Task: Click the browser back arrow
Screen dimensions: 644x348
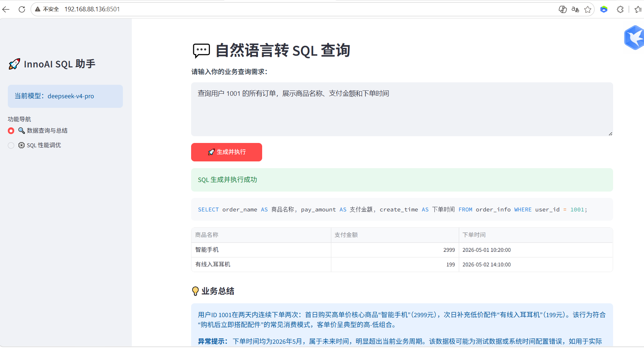Action: (x=6, y=9)
